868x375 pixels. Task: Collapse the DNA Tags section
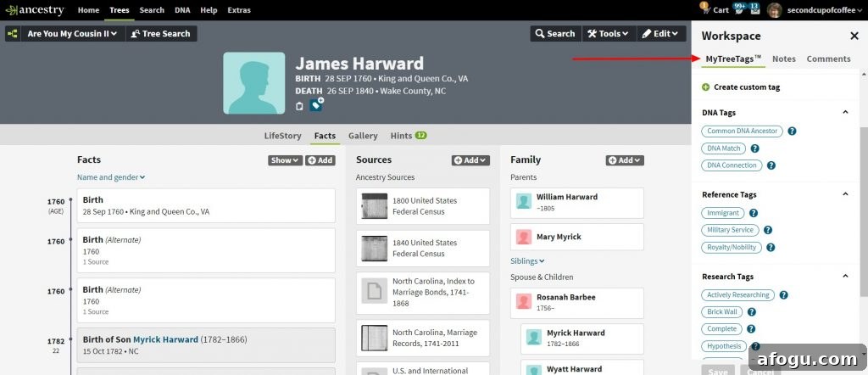click(x=845, y=113)
